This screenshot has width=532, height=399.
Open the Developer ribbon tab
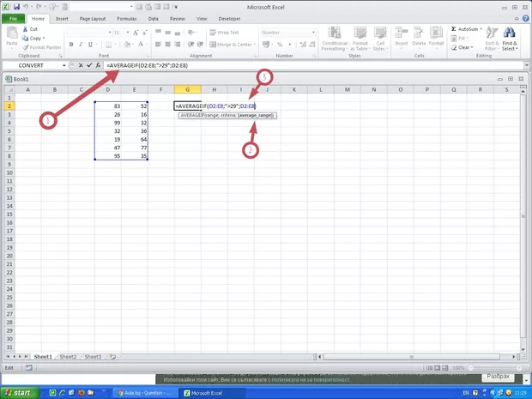pos(229,19)
